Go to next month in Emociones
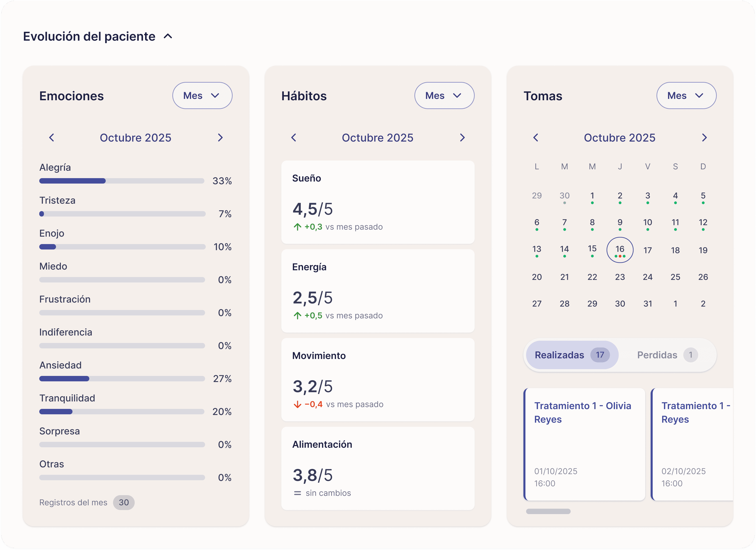Image resolution: width=756 pixels, height=550 pixels. pyautogui.click(x=220, y=137)
